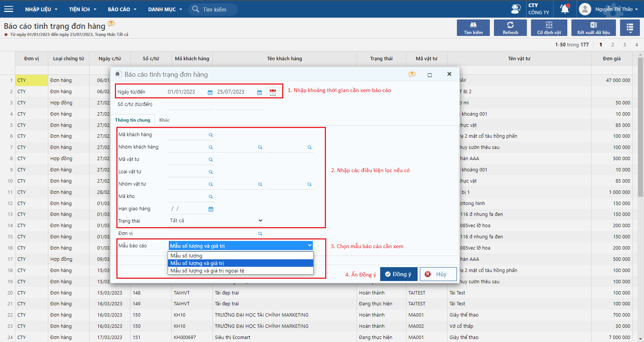Click the Hủy button
Image resolution: width=644 pixels, height=342 pixels.
438,274
